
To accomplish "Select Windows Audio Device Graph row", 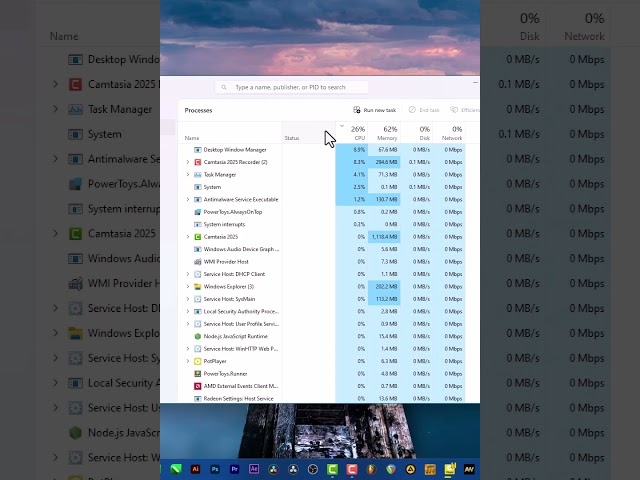I will 322,249.
